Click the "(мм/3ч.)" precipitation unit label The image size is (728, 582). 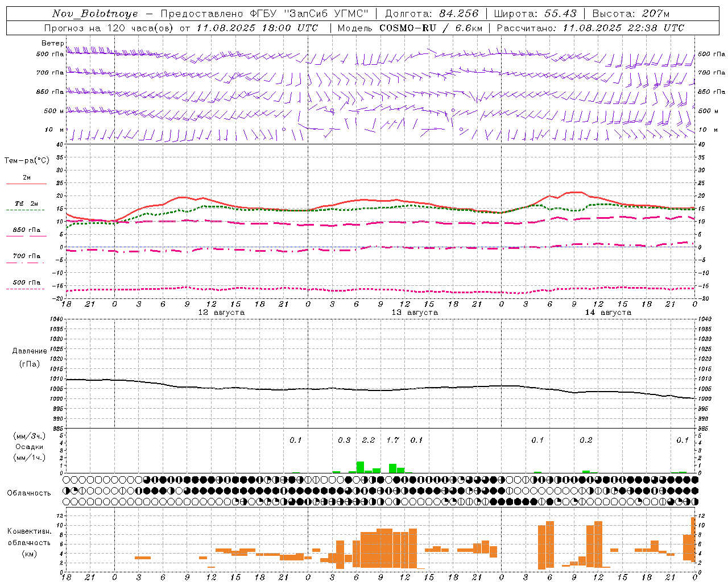29,436
